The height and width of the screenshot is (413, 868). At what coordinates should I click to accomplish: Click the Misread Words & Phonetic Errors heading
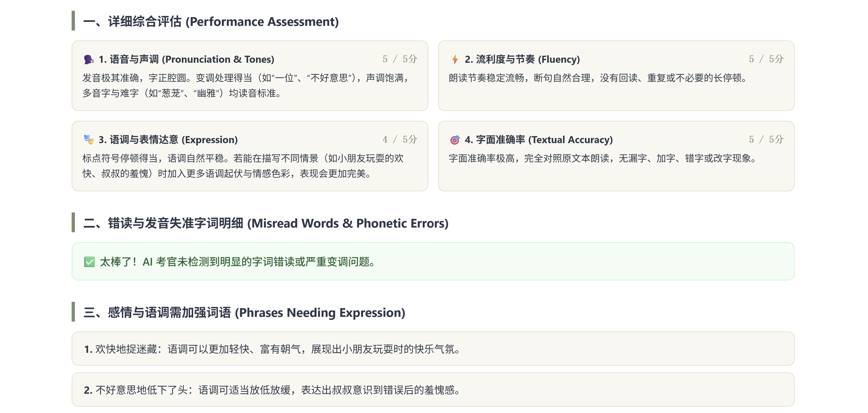266,223
